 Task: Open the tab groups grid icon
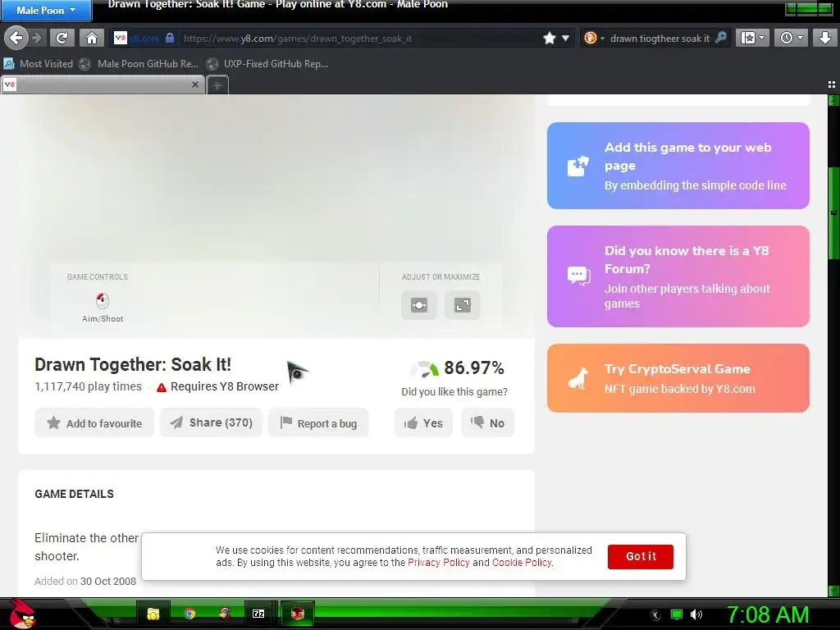[x=832, y=84]
